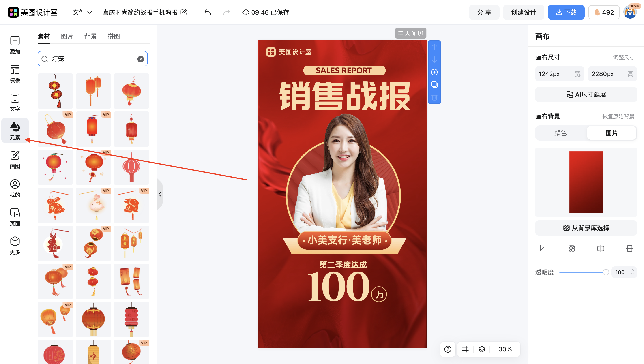The width and height of the screenshot is (644, 364).
Task: Open the 画图 (Draw) sidebar panel
Action: [x=15, y=159]
